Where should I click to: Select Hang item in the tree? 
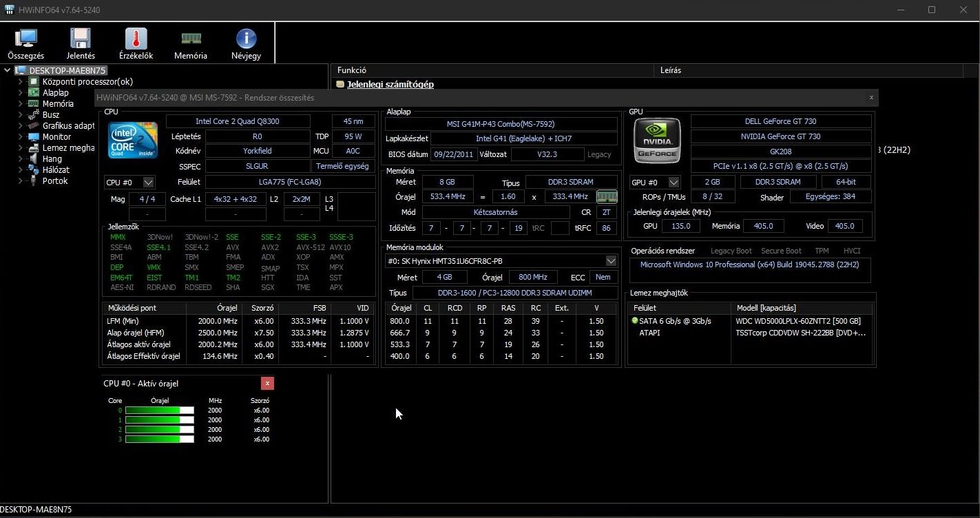pyautogui.click(x=52, y=158)
